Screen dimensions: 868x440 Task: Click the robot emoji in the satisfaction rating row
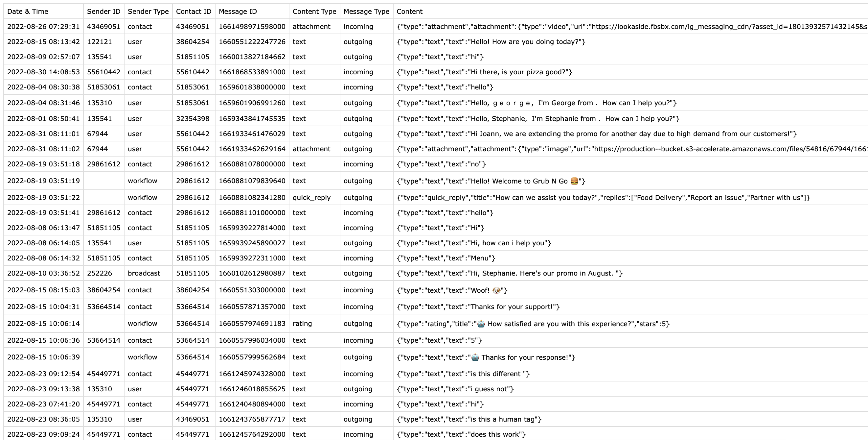click(x=481, y=324)
